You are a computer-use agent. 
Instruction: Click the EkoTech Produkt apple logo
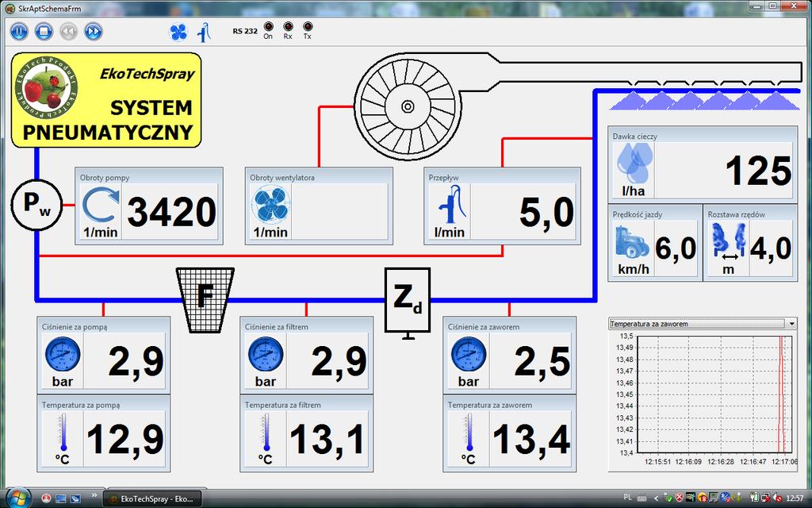47,88
